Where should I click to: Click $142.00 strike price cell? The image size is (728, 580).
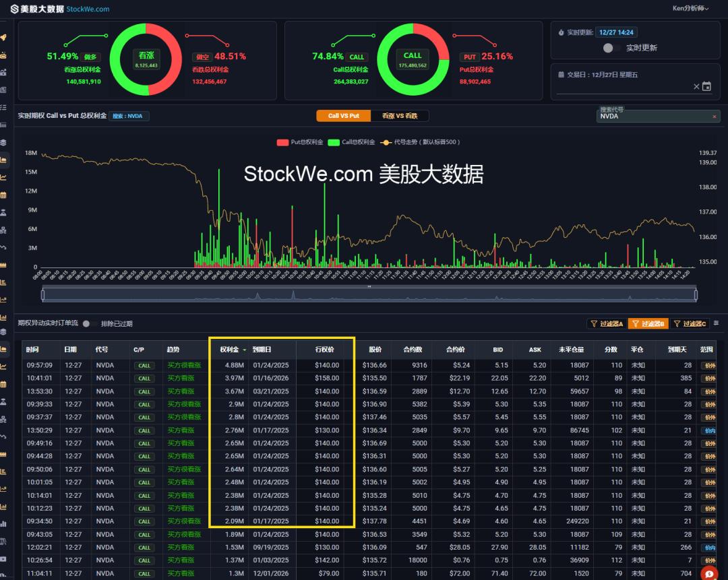[x=327, y=560]
